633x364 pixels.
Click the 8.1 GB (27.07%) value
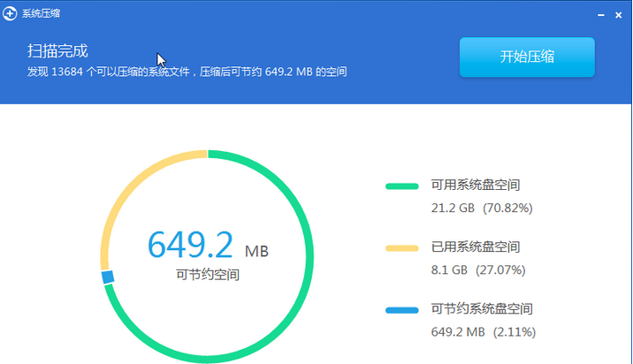[478, 269]
